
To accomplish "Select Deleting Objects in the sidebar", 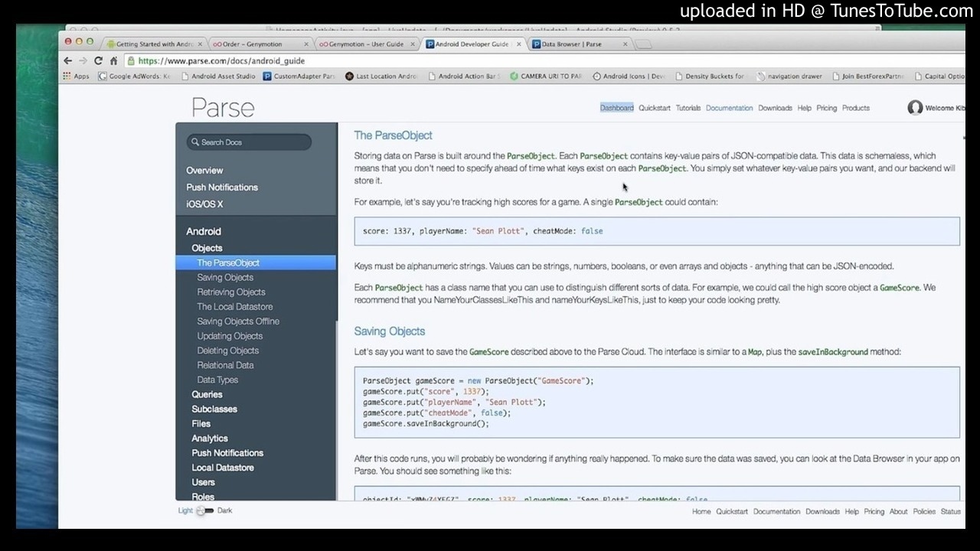I will [x=228, y=350].
